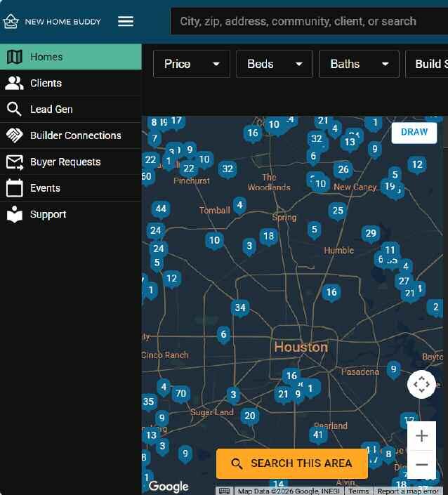
Task: Click the SEARCH THIS AREA button
Action: [x=292, y=463]
